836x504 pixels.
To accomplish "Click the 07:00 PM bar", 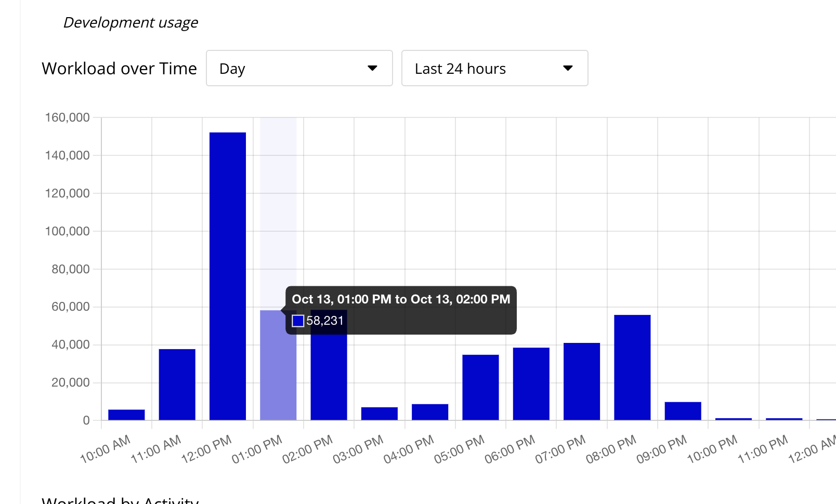I will [582, 381].
